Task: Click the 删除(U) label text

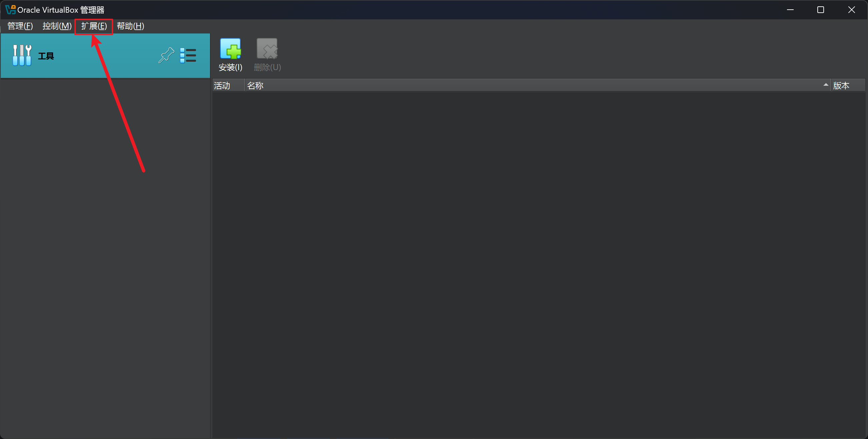Action: point(267,67)
